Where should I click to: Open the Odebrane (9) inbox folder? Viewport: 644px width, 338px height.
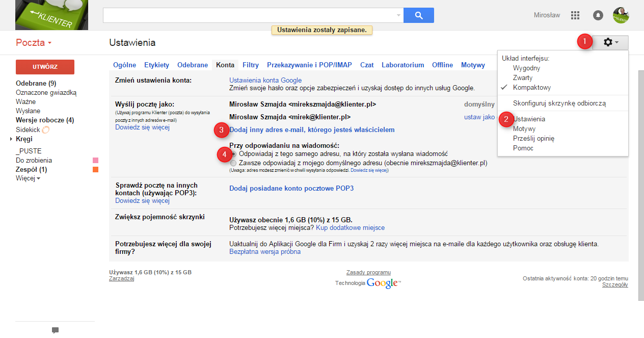point(36,83)
